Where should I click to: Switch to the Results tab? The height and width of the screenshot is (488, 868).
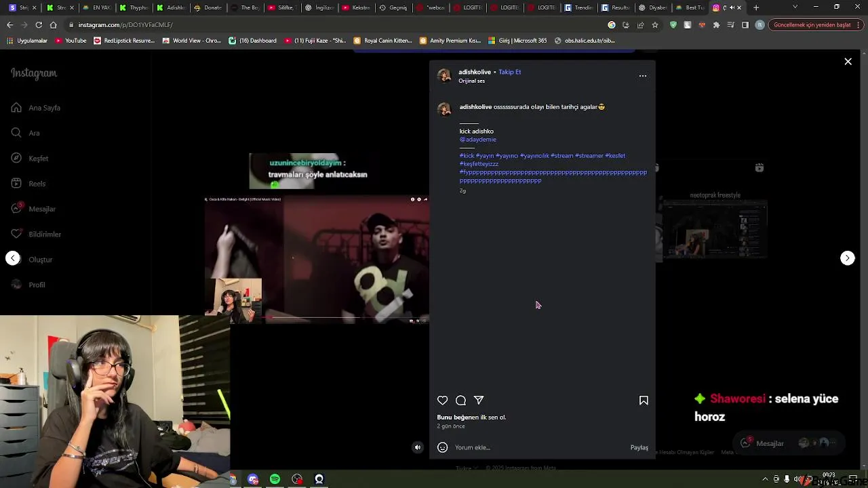615,7
